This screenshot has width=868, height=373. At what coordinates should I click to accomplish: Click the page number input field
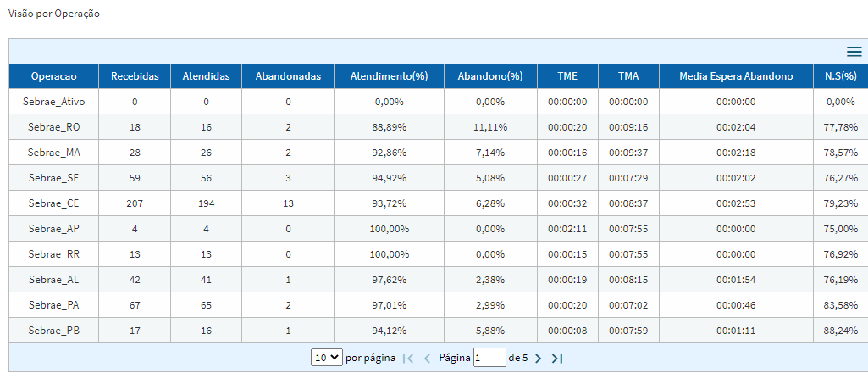click(489, 358)
